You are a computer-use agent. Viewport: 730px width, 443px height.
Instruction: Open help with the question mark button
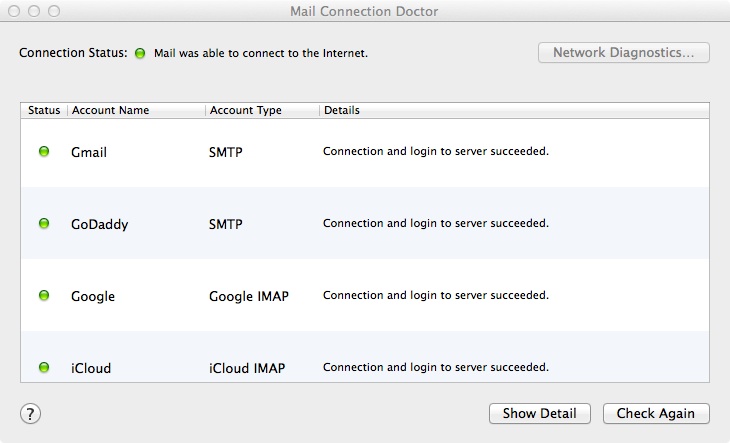(31, 413)
